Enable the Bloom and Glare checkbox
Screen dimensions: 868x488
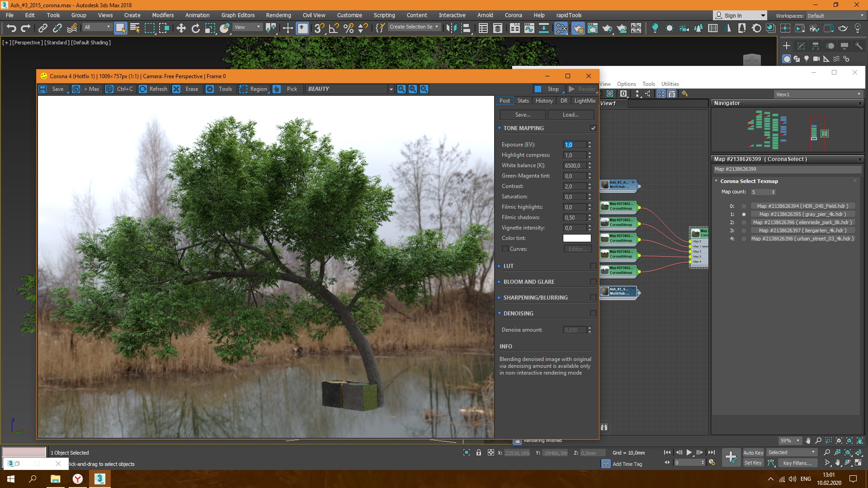593,282
